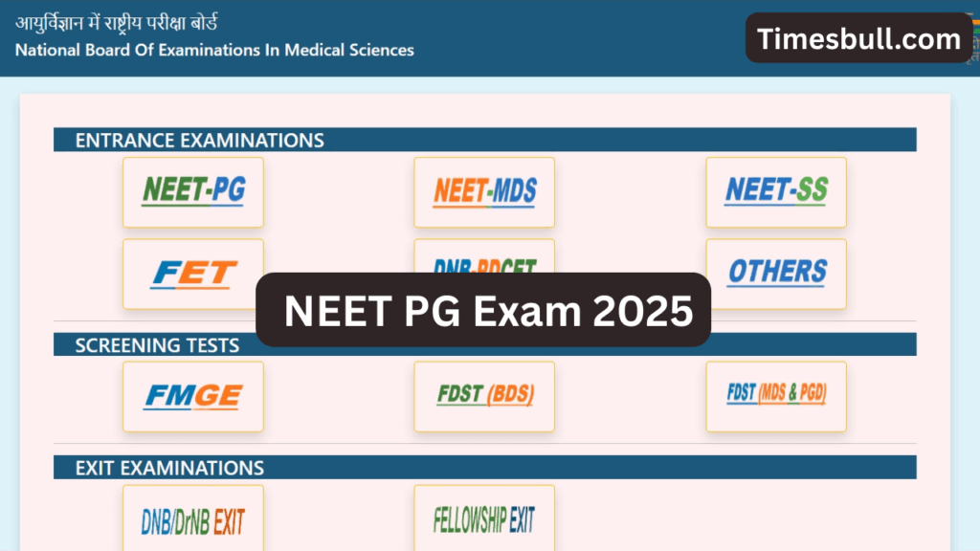Open the NEET-SS exam tile
This screenshot has width=980, height=551.
pyautogui.click(x=776, y=192)
